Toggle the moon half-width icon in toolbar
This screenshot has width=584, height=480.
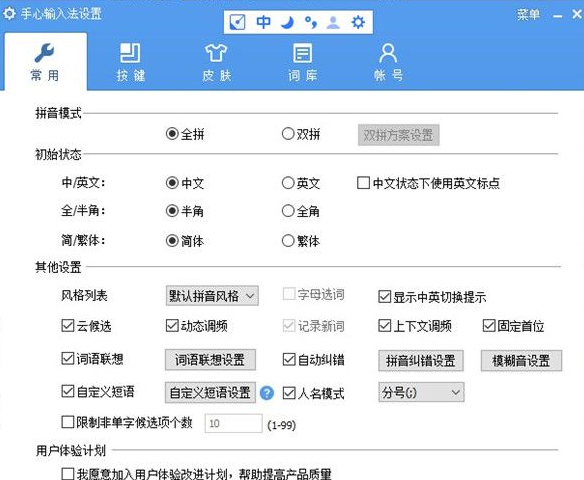(x=287, y=22)
